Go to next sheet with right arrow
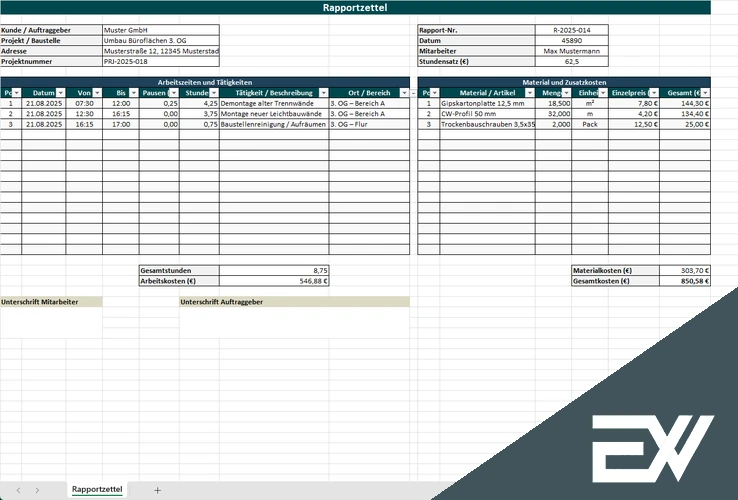This screenshot has width=738, height=500. coord(37,490)
